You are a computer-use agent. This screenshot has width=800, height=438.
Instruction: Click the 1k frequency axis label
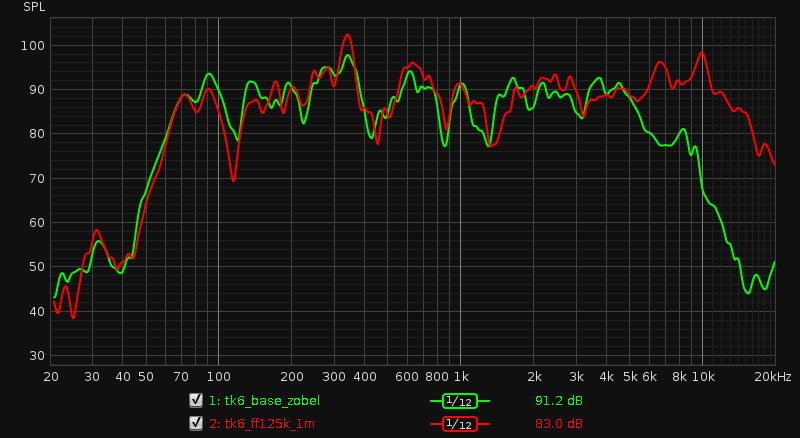tap(461, 377)
